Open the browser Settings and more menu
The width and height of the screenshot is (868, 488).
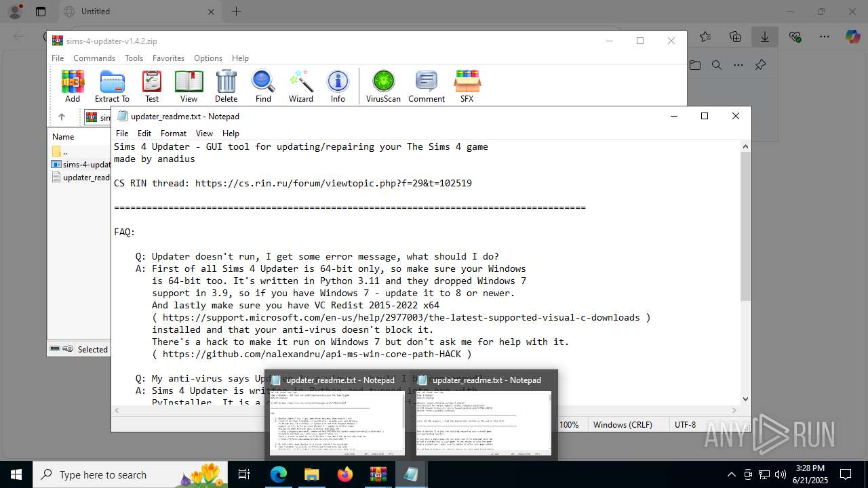point(825,37)
